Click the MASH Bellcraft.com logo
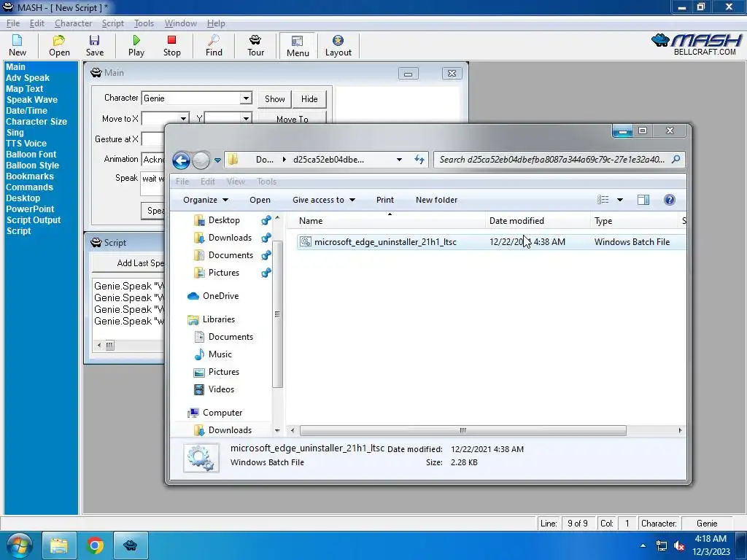Viewport: 747px width, 560px height. click(x=696, y=44)
